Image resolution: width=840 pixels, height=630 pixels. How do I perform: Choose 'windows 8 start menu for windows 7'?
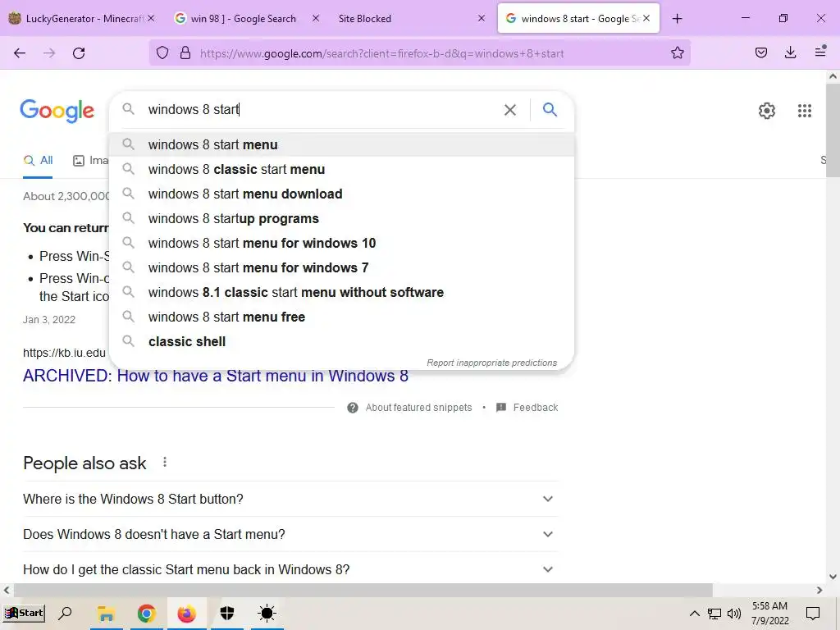pyautogui.click(x=342, y=268)
